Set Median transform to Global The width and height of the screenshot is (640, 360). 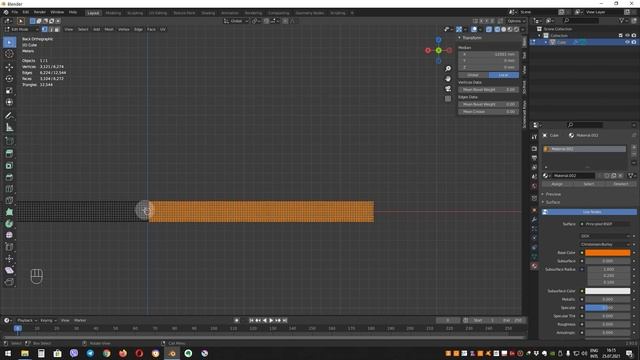point(473,75)
